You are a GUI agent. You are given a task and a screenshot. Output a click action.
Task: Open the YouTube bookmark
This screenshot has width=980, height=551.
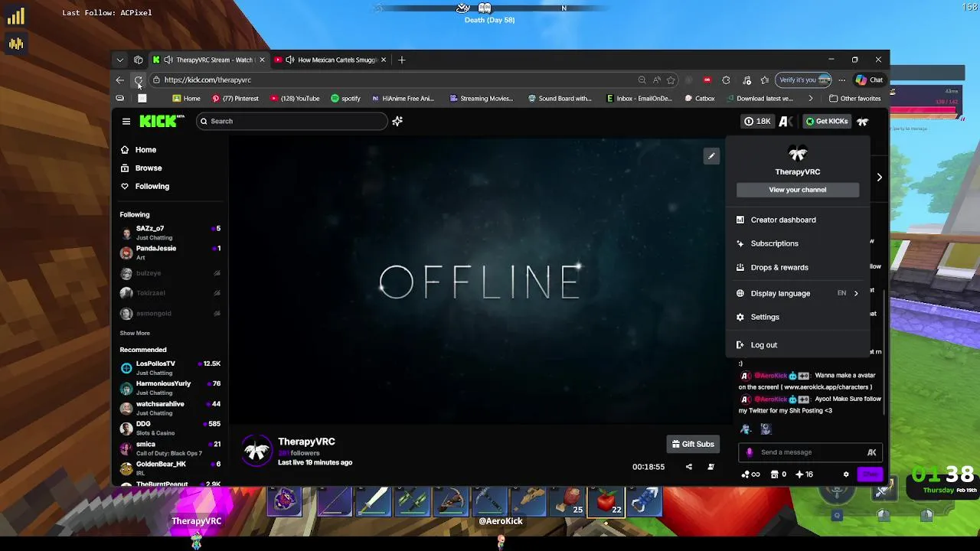click(x=295, y=98)
